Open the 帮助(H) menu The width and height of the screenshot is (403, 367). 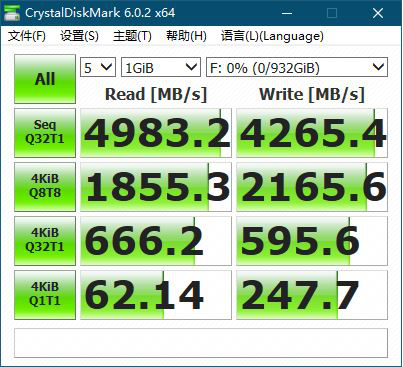(x=186, y=36)
